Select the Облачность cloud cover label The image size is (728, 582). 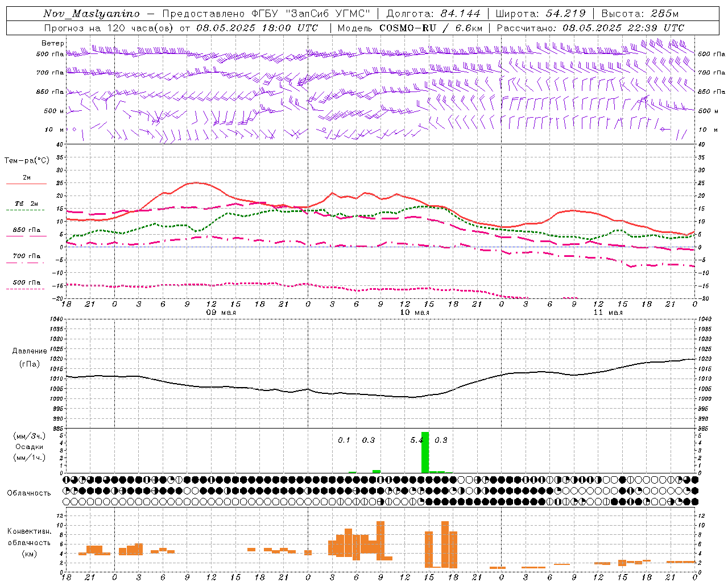tap(29, 493)
